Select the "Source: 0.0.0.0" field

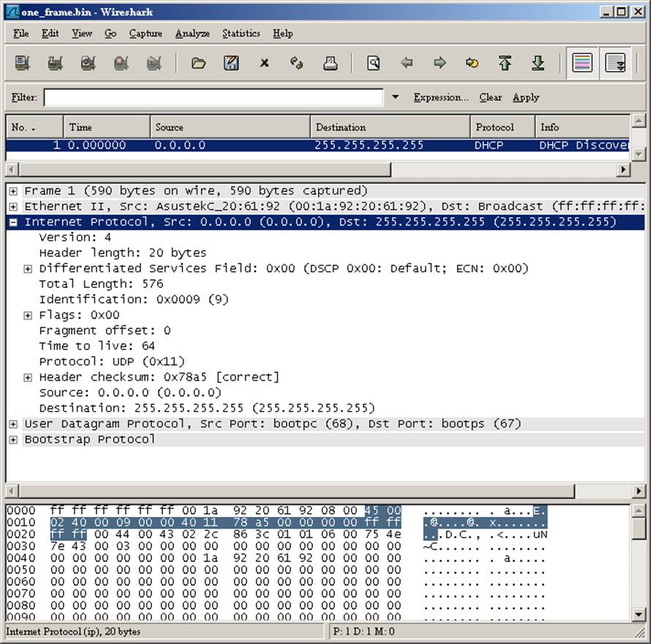pyautogui.click(x=130, y=393)
